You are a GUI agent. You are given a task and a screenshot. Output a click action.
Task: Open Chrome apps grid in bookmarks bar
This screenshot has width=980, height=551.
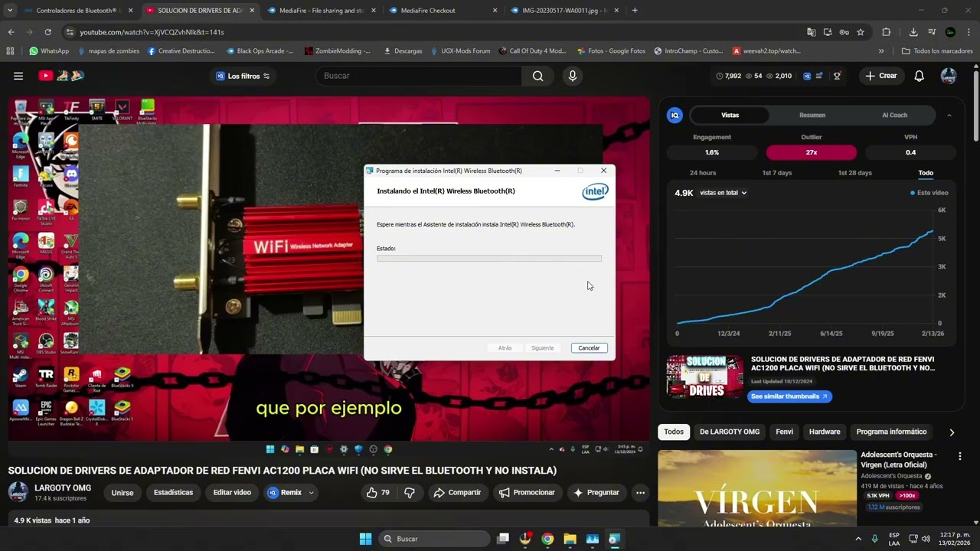[10, 51]
